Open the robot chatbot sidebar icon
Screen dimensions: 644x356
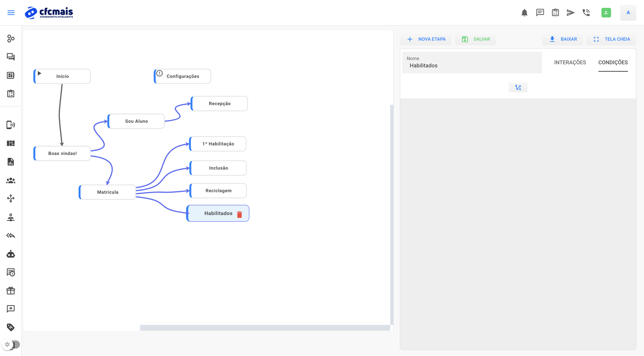point(11,254)
